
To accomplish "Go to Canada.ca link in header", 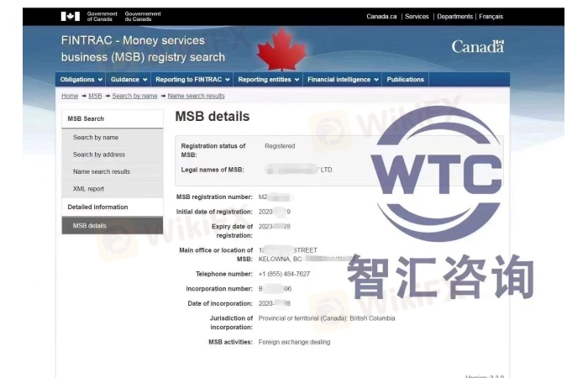I will 381,17.
